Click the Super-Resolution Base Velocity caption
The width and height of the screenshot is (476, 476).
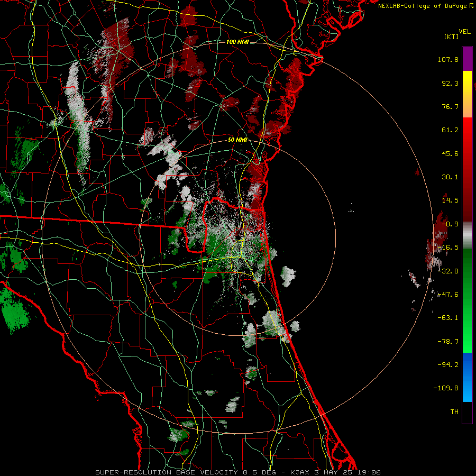coord(237,472)
